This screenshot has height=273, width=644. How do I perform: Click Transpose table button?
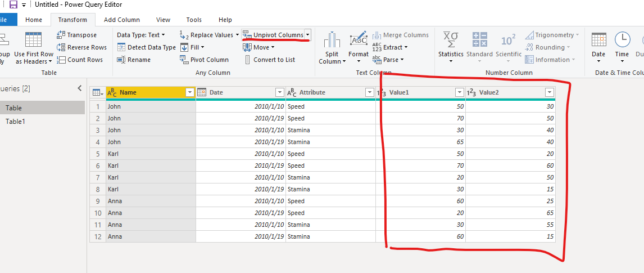(x=77, y=35)
